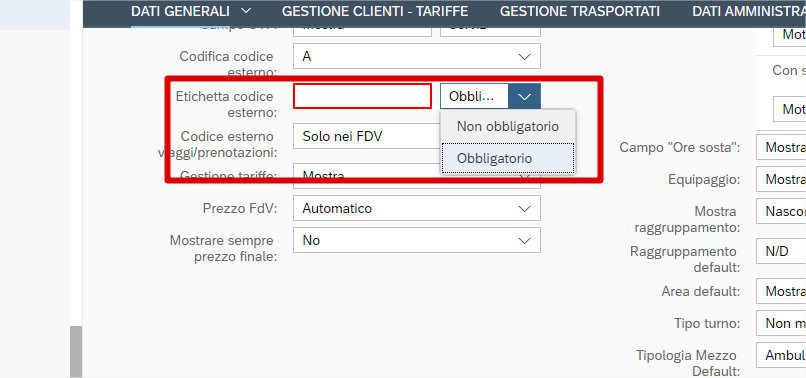The image size is (806, 378).
Task: Open the Campo "Ore sosta" dropdown
Action: pyautogui.click(x=781, y=148)
